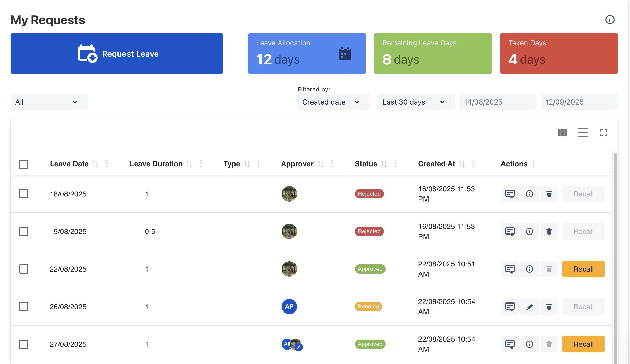Open Leave Date column options menu

click(107, 164)
